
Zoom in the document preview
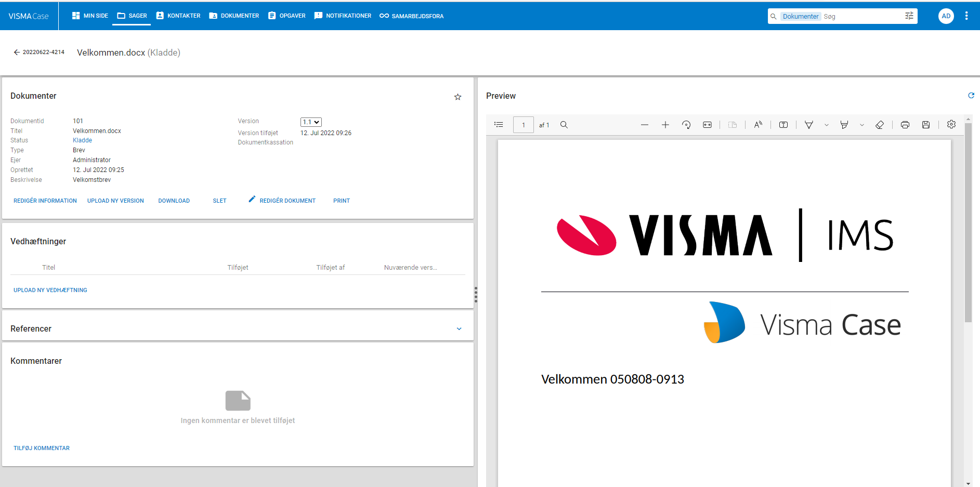pyautogui.click(x=665, y=125)
